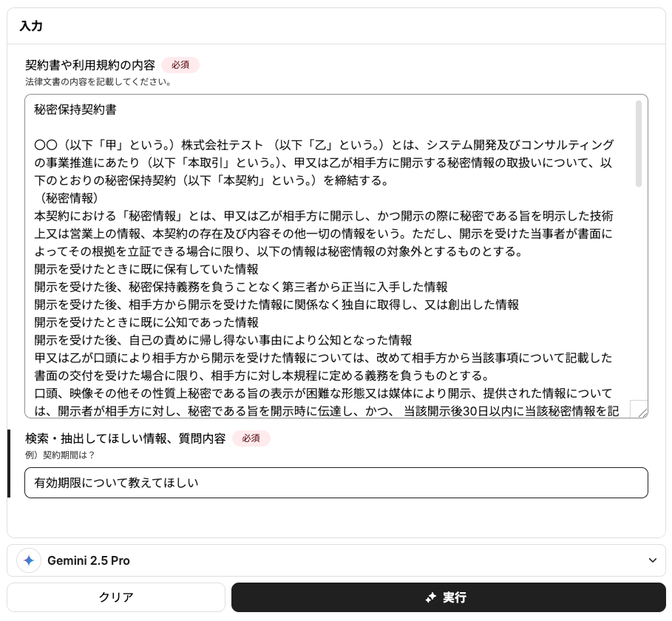This screenshot has height=621, width=672.
Task: Click the example hint 例）契約期間は？
Action: 60,455
